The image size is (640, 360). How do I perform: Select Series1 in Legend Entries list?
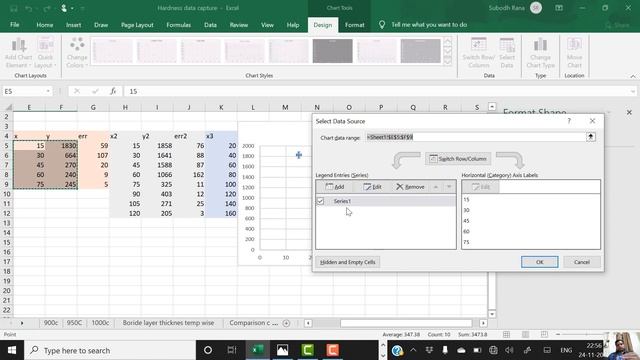[x=342, y=201]
